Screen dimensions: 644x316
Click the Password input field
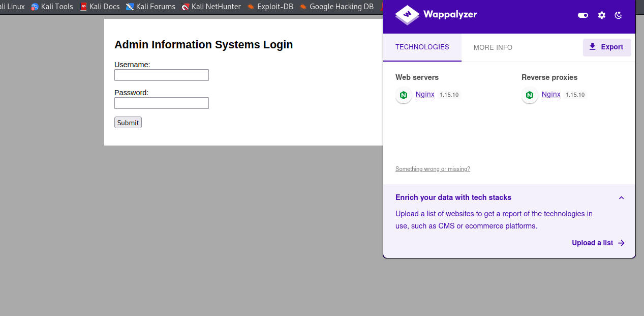(x=162, y=103)
